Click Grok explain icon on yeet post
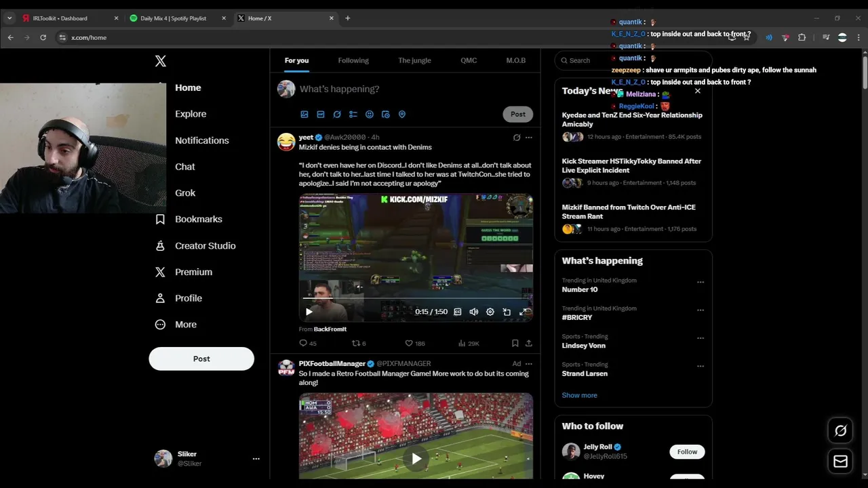This screenshot has width=868, height=488. [517, 138]
